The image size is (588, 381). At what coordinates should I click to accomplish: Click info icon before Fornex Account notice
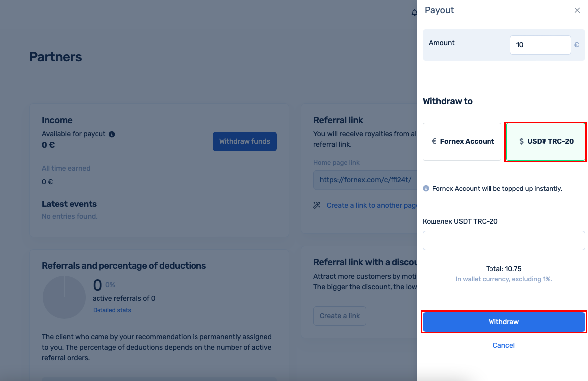click(426, 188)
